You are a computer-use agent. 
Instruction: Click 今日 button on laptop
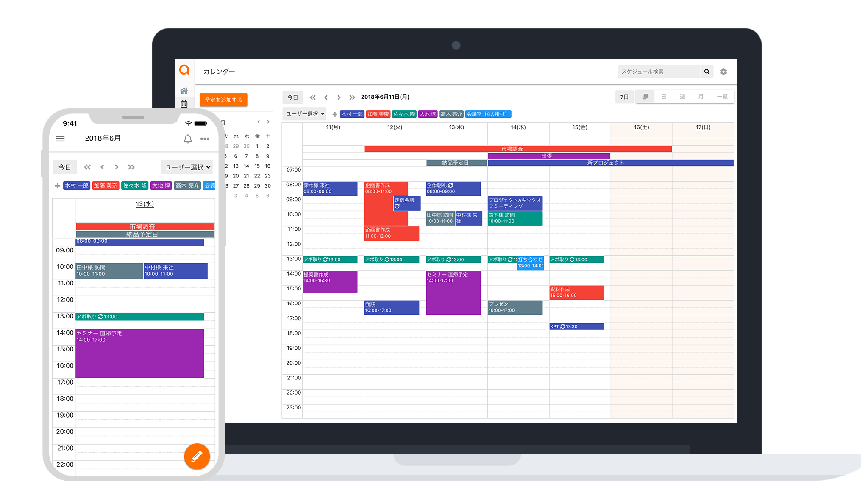click(292, 97)
